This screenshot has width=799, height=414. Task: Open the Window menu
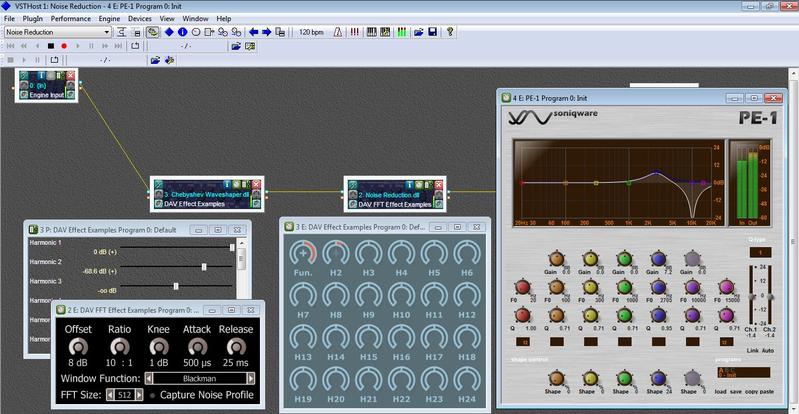click(195, 19)
